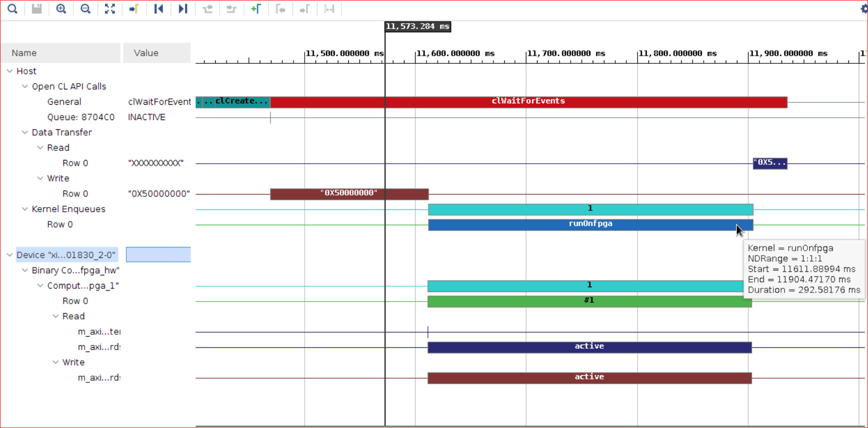Click the Zoom In toolbar icon

[x=61, y=9]
